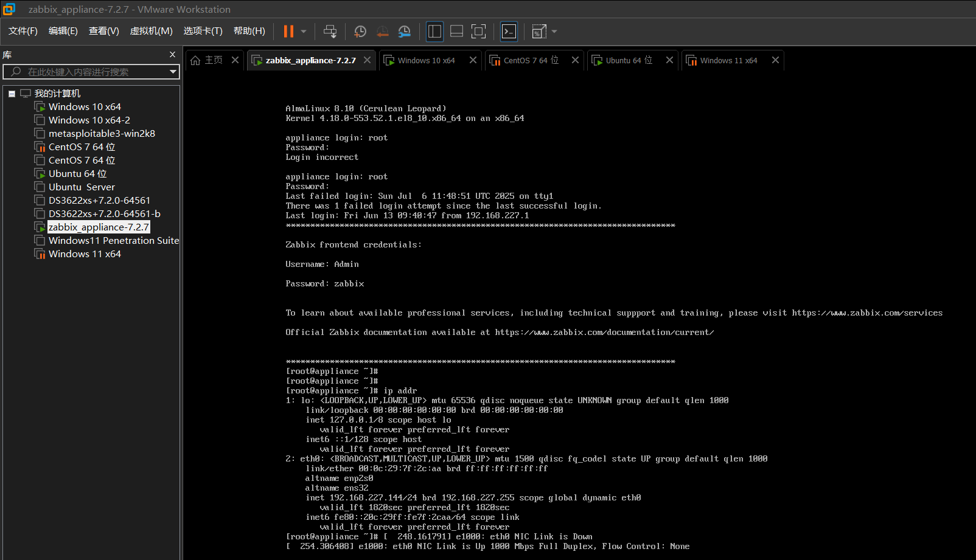Screen dimensions: 976x560
Task: Select 我的计算机 in library tree
Action: [x=58, y=94]
